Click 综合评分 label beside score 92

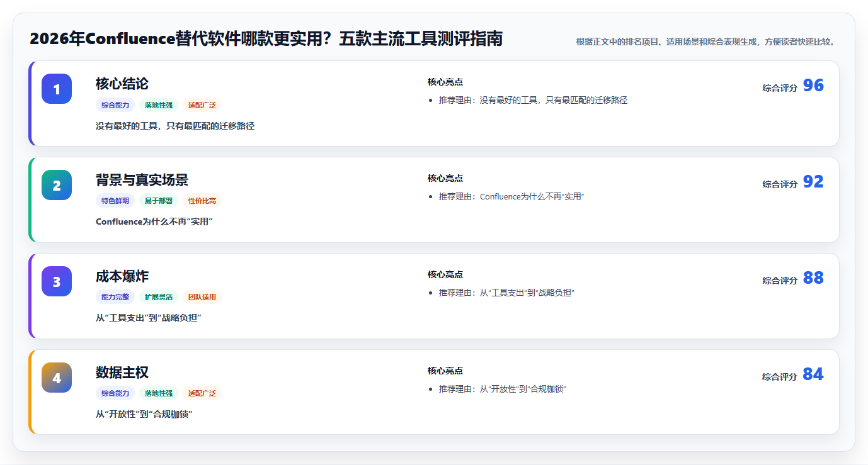[780, 184]
